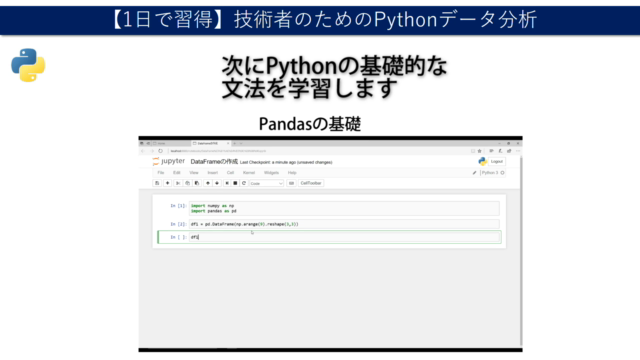Click the notebook vertical scrollbar
This screenshot has height=360, width=640.
521,251
